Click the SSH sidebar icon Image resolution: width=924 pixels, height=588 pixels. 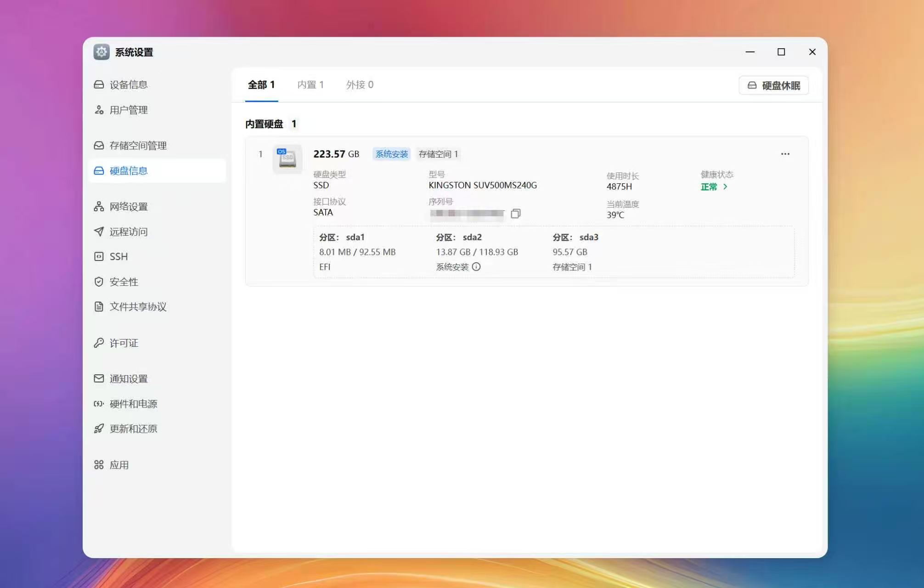click(x=99, y=257)
